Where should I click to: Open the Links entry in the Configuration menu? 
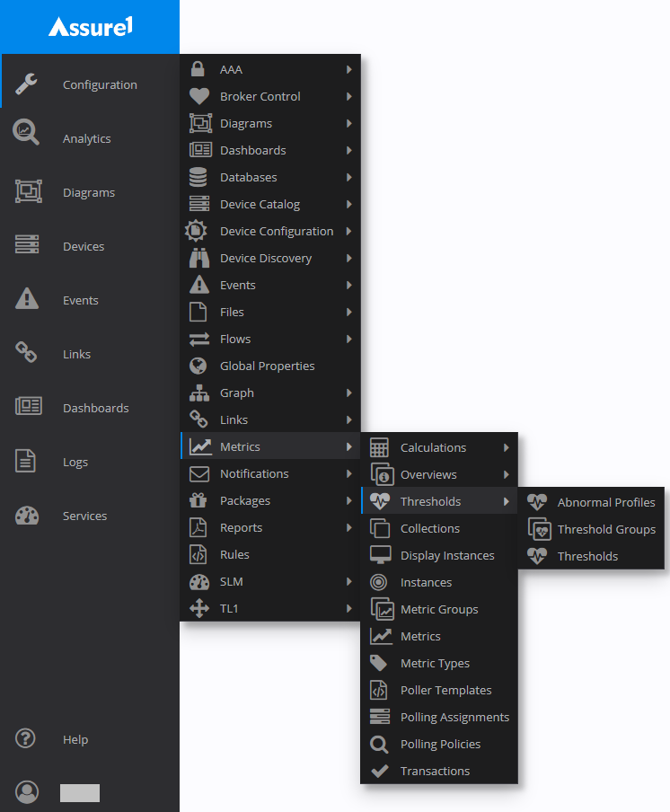click(x=270, y=419)
